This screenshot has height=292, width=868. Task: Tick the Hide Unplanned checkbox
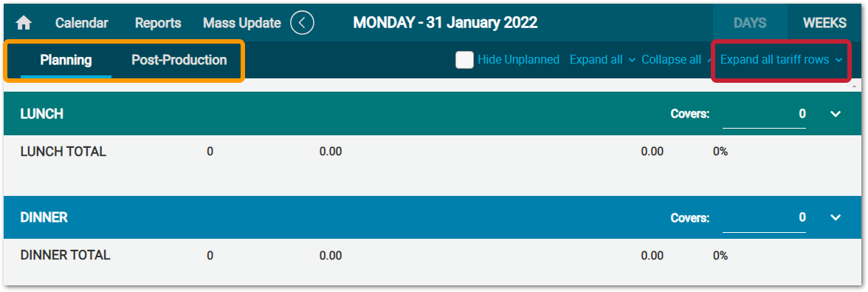tap(464, 60)
